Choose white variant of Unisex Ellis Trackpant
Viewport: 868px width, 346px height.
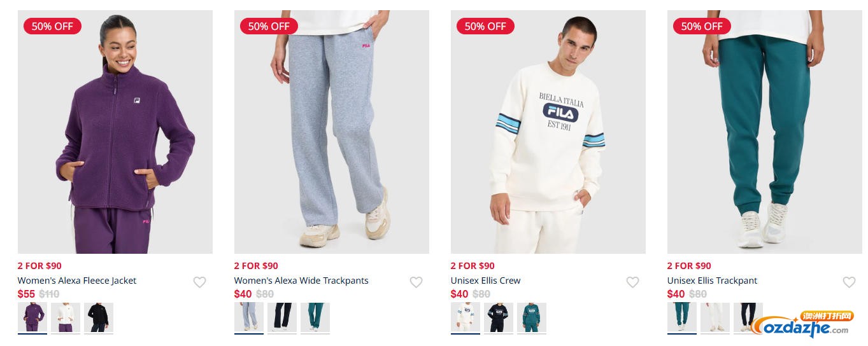pyautogui.click(x=715, y=317)
